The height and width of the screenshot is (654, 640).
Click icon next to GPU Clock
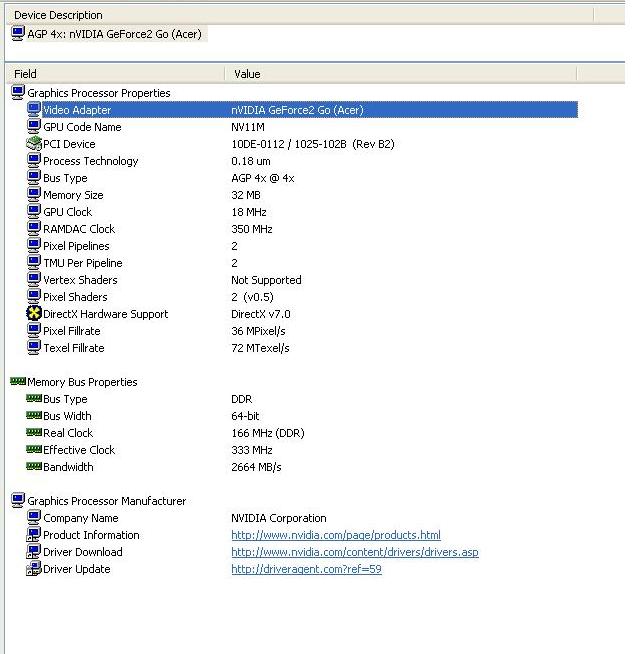coord(34,211)
